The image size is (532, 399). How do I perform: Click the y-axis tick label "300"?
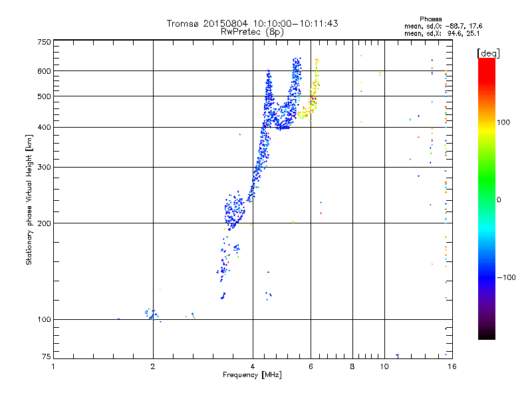click(44, 168)
